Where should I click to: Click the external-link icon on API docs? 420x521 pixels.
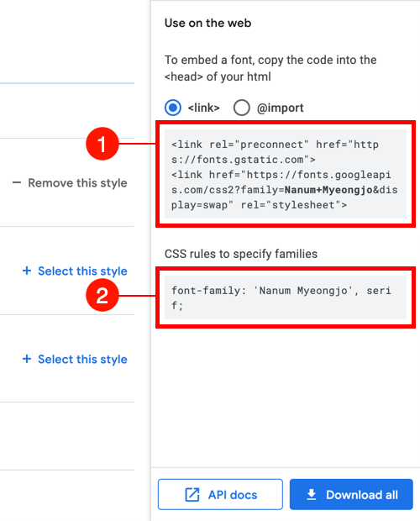point(192,494)
